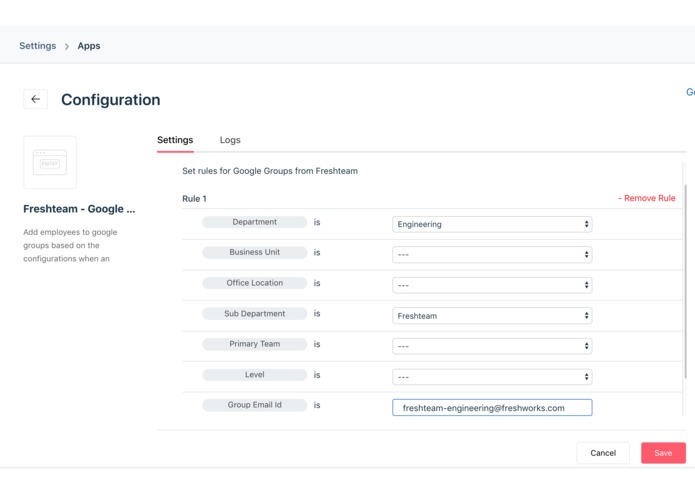The width and height of the screenshot is (695, 494).
Task: Click the Remove Rule link
Action: pyautogui.click(x=647, y=198)
